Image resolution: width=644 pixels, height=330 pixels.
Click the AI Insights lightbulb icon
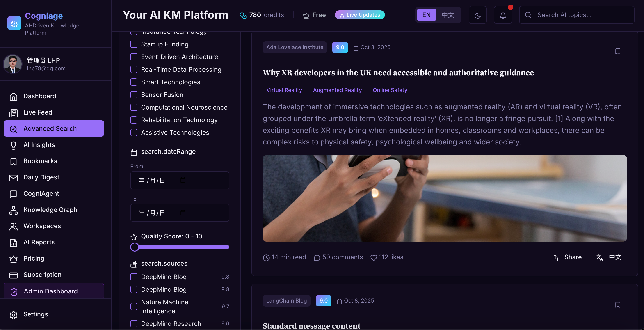(x=14, y=145)
